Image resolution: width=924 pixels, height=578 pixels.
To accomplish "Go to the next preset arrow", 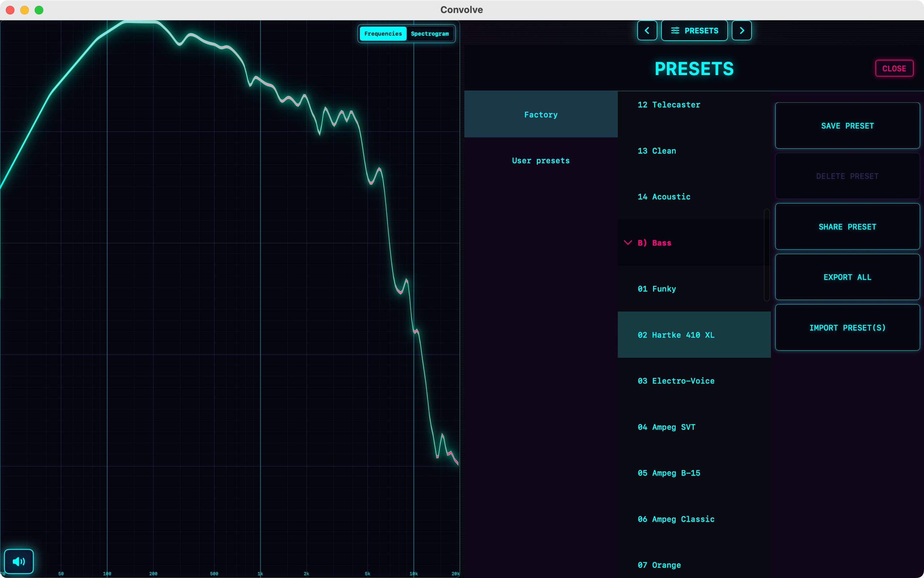I will 741,30.
